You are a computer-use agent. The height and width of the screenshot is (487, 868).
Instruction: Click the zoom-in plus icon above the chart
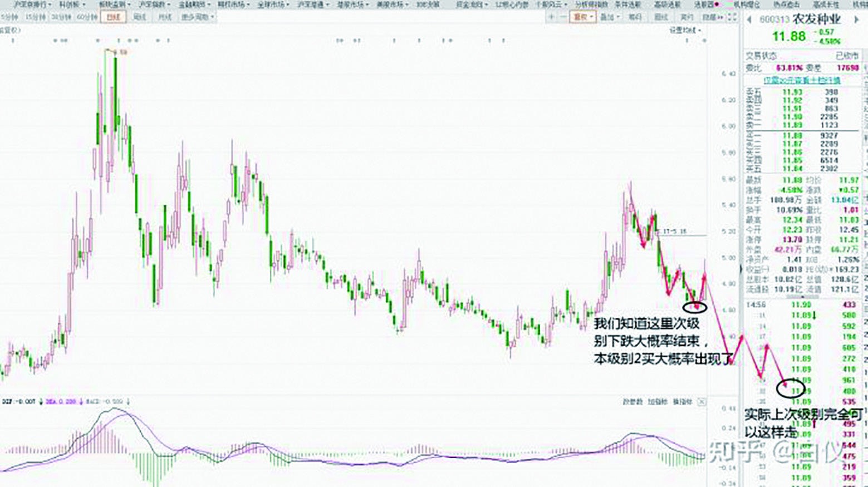(551, 17)
